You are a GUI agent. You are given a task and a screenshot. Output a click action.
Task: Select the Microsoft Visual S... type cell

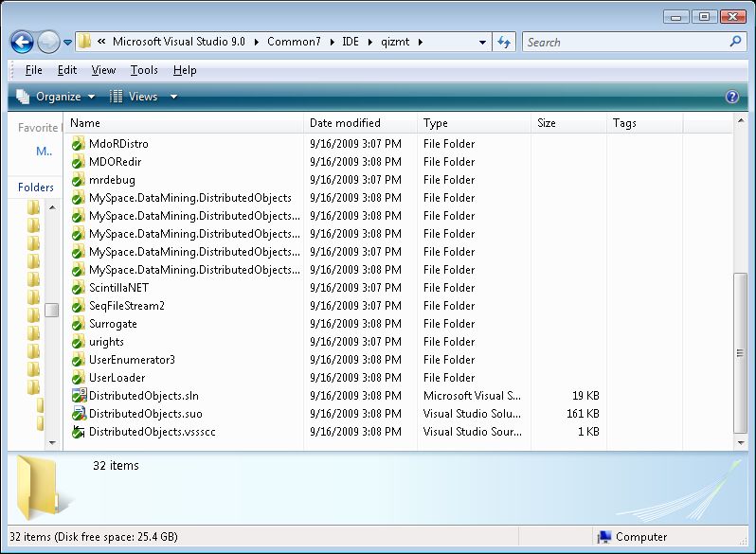point(472,396)
